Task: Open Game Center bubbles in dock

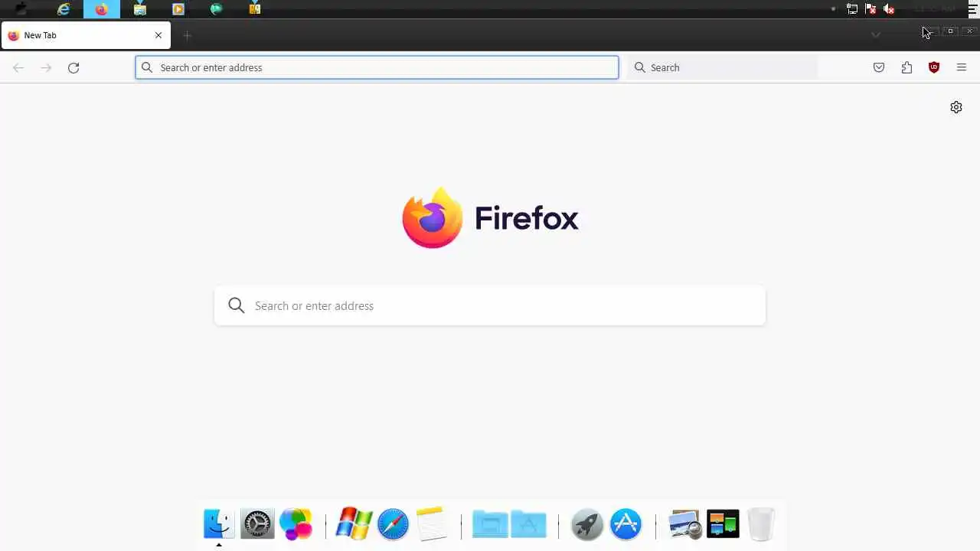Action: coord(296,524)
